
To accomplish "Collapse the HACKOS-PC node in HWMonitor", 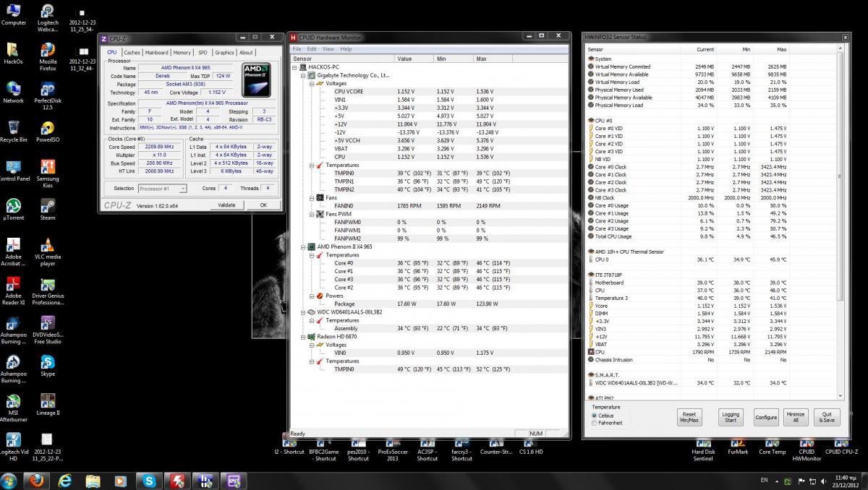I will point(295,67).
